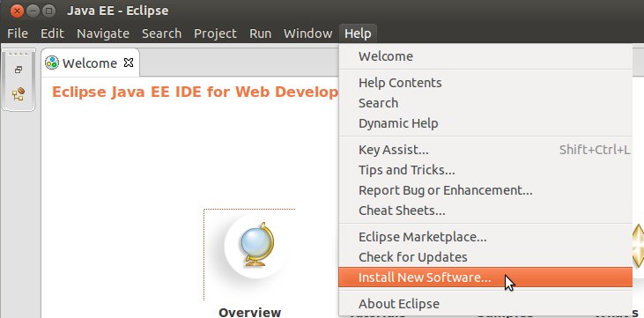Choose Welcome from the Help menu
This screenshot has height=318, width=644.
485,56
